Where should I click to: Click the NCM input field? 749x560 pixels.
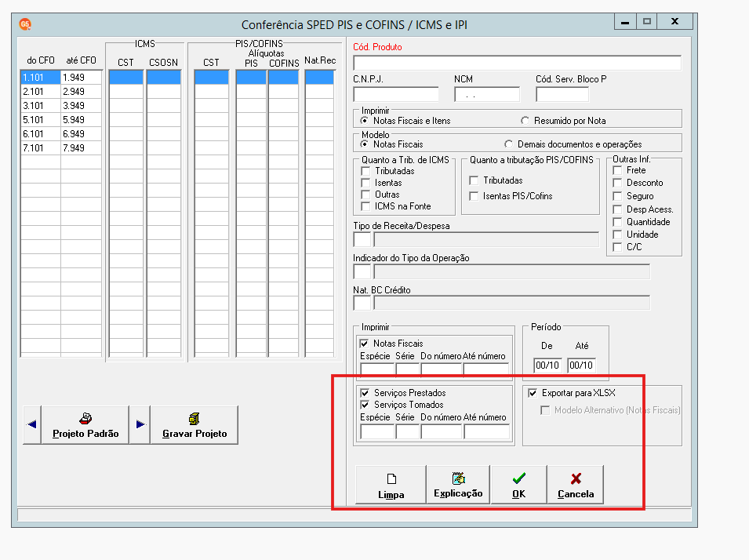(487, 95)
